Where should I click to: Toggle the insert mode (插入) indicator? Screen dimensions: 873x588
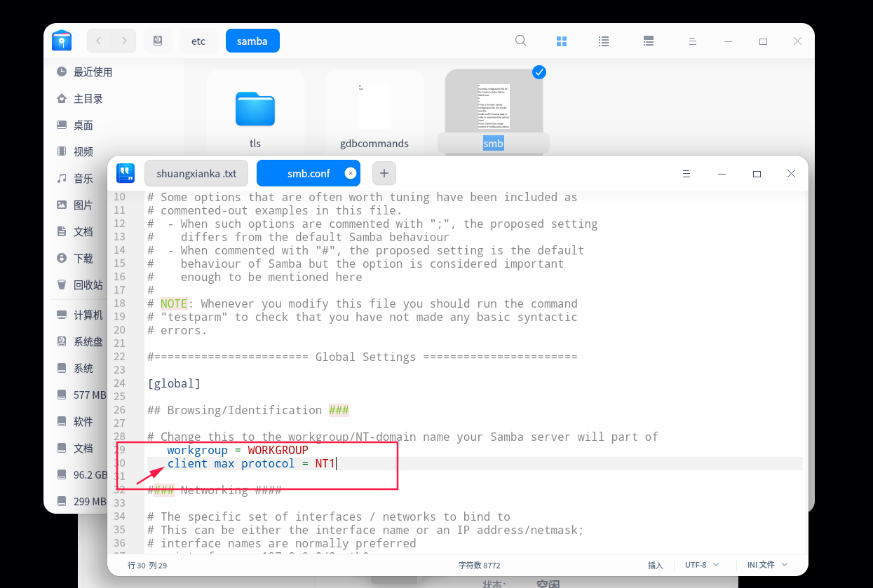tap(655, 565)
